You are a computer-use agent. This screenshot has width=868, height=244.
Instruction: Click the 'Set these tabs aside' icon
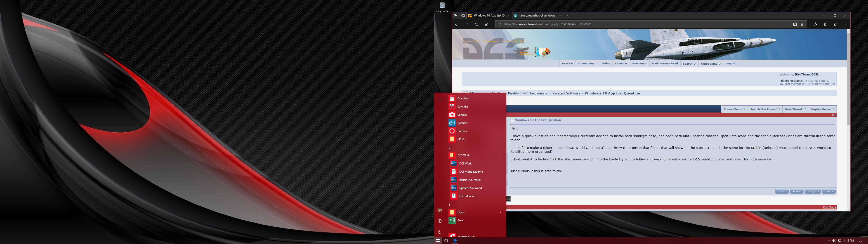(x=463, y=16)
